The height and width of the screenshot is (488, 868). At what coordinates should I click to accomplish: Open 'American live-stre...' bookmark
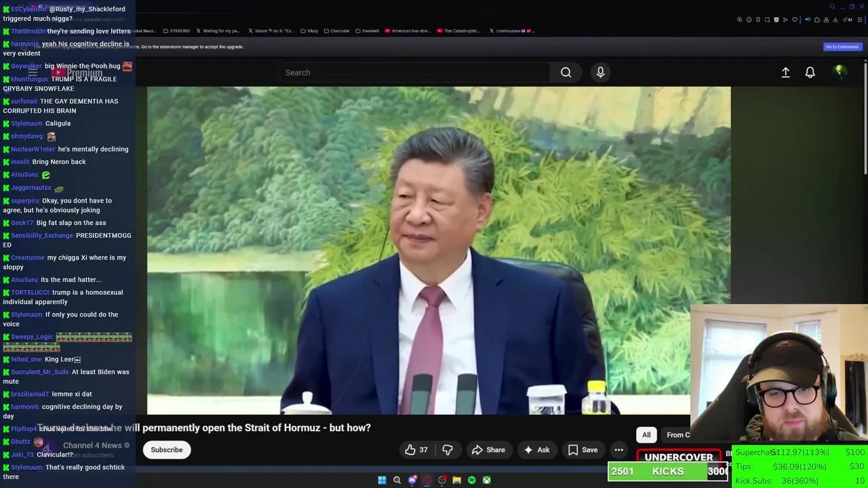pyautogui.click(x=408, y=30)
